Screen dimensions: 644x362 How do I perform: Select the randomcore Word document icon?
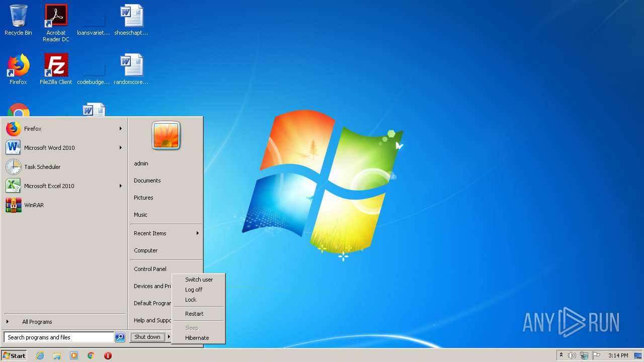click(x=131, y=69)
